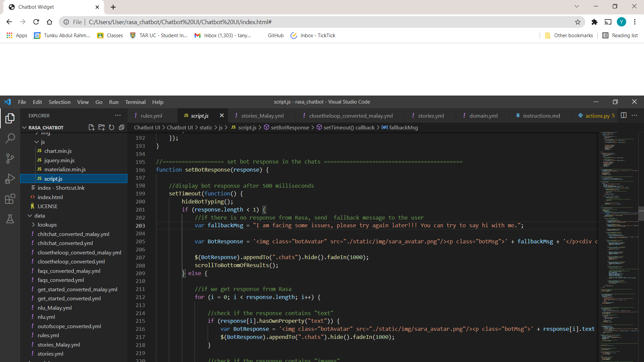Viewport: 644px width, 362px height.
Task: Split the editor to the right
Action: click(x=624, y=115)
